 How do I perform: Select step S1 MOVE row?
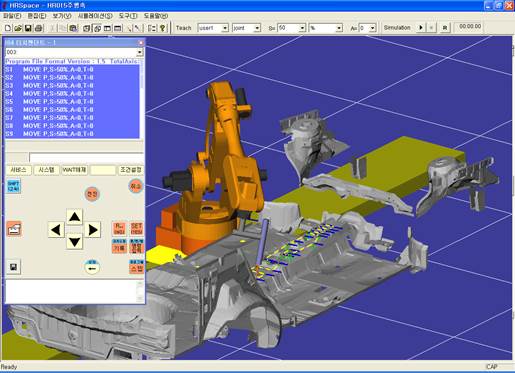click(x=72, y=69)
